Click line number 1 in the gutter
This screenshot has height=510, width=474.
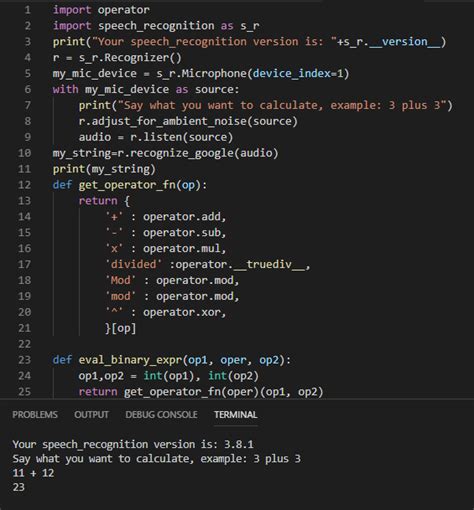tap(27, 10)
